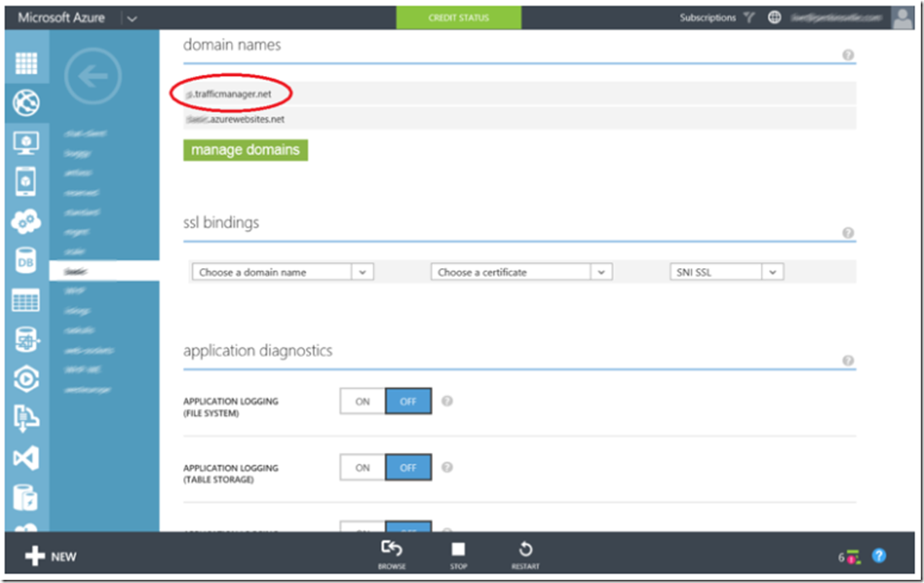Viewport: 924px width, 583px height.
Task: Click help icon for domain names section
Action: [x=848, y=54]
